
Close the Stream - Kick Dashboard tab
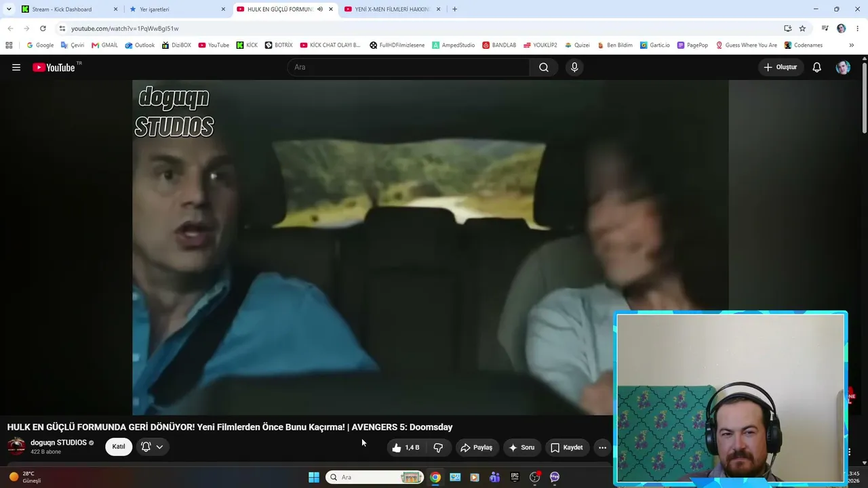point(115,9)
